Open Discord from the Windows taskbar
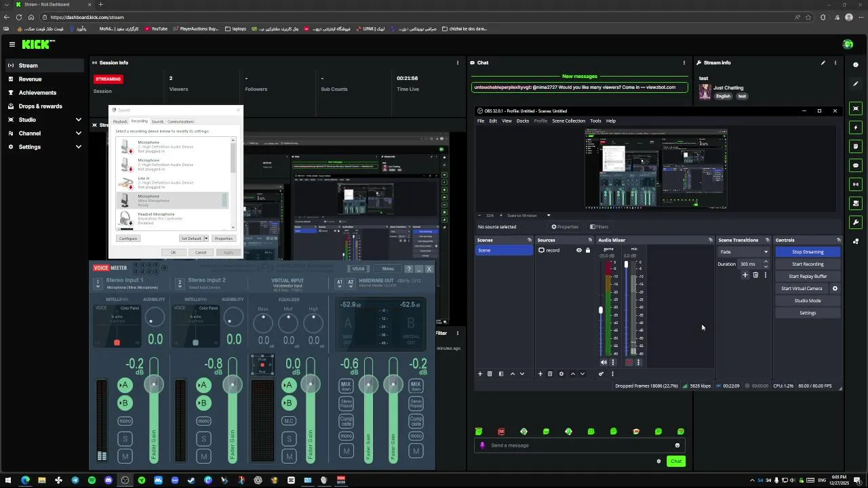The width and height of the screenshot is (868, 488). [x=108, y=481]
